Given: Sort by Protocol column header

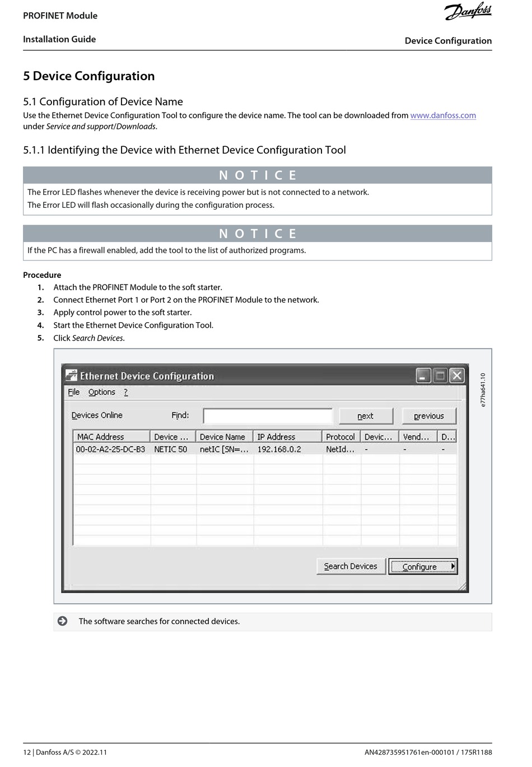Looking at the screenshot, I should pyautogui.click(x=341, y=436).
